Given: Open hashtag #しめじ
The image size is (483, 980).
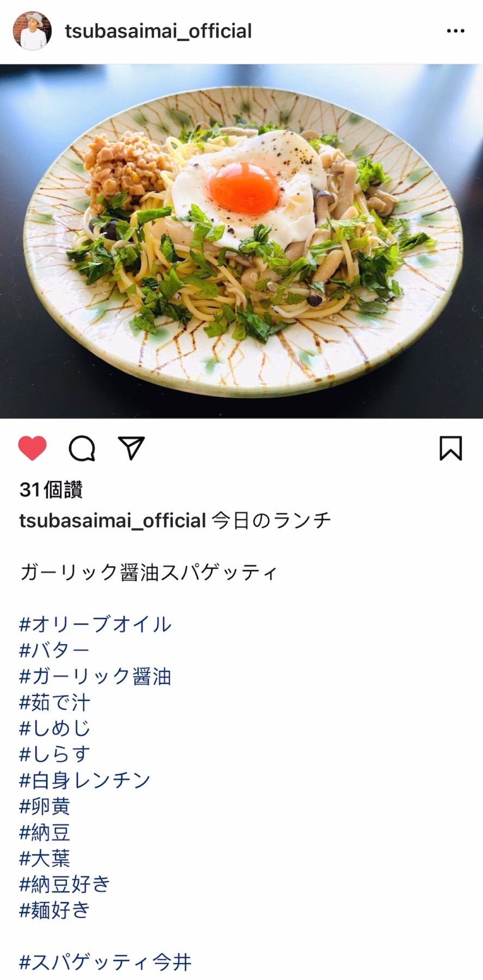Looking at the screenshot, I should [55, 728].
